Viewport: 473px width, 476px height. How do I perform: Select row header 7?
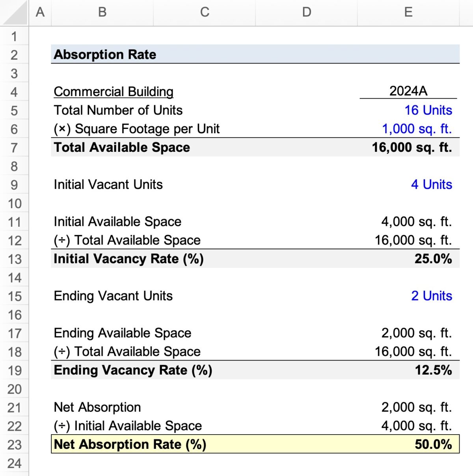point(15,147)
